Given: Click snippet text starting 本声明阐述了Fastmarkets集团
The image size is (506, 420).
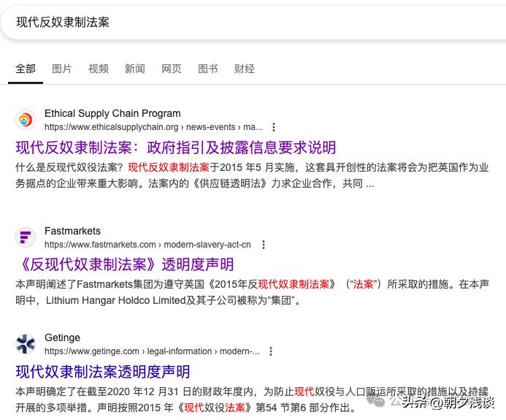Looking at the screenshot, I should point(253,292).
